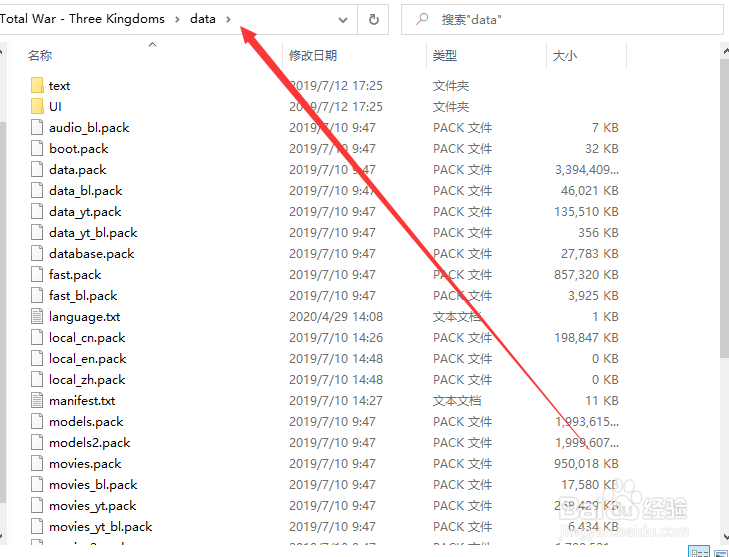Click date 2019/7/10 14:26 cell
Image resolution: width=729 pixels, height=557 pixels.
pyautogui.click(x=336, y=338)
